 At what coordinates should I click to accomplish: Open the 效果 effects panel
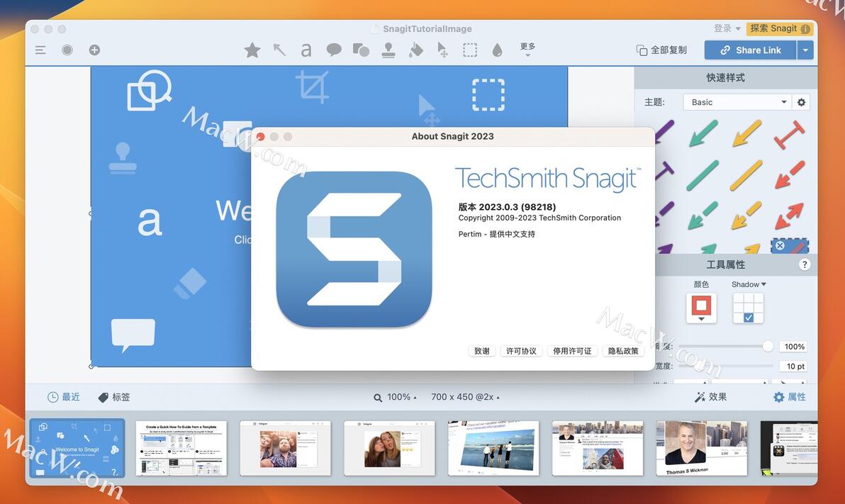coord(710,397)
